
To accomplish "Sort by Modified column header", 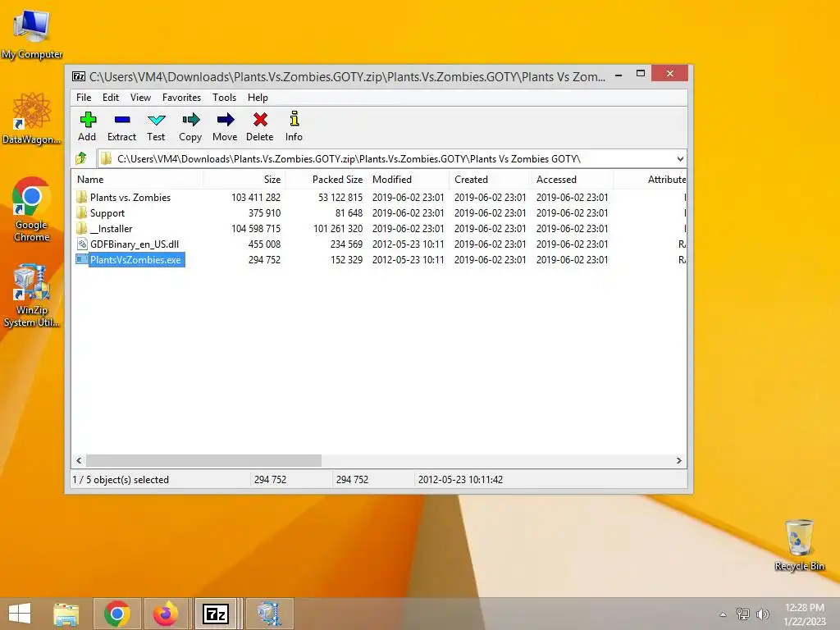I will pos(408,180).
